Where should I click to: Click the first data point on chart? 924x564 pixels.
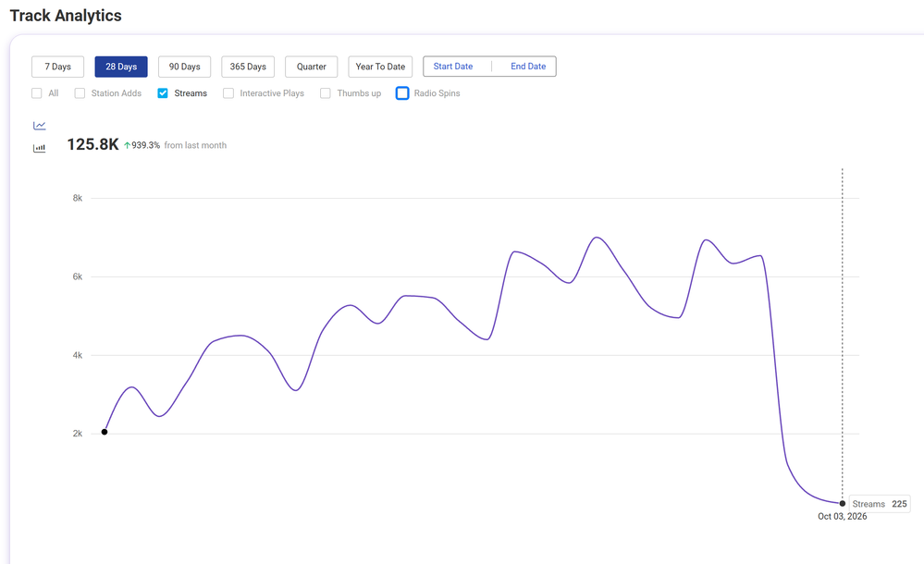[x=105, y=432]
